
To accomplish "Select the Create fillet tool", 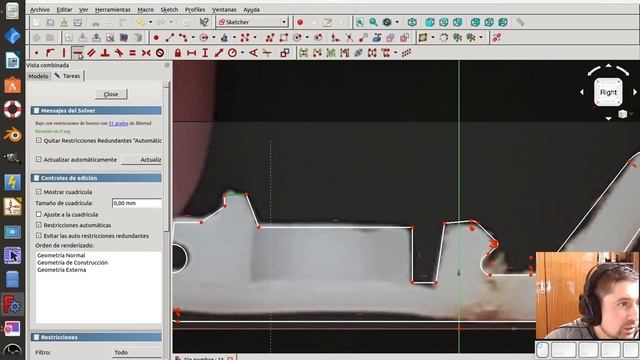I will pos(336,38).
